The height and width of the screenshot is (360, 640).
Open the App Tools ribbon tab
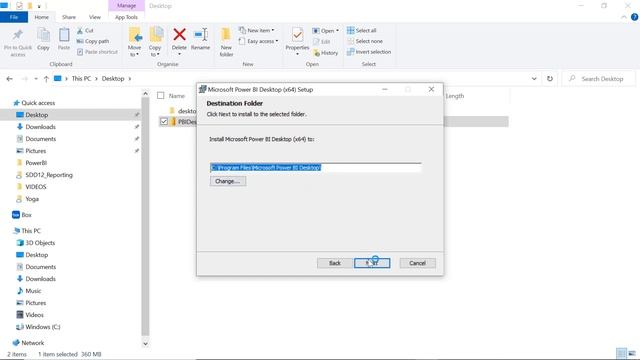click(126, 17)
